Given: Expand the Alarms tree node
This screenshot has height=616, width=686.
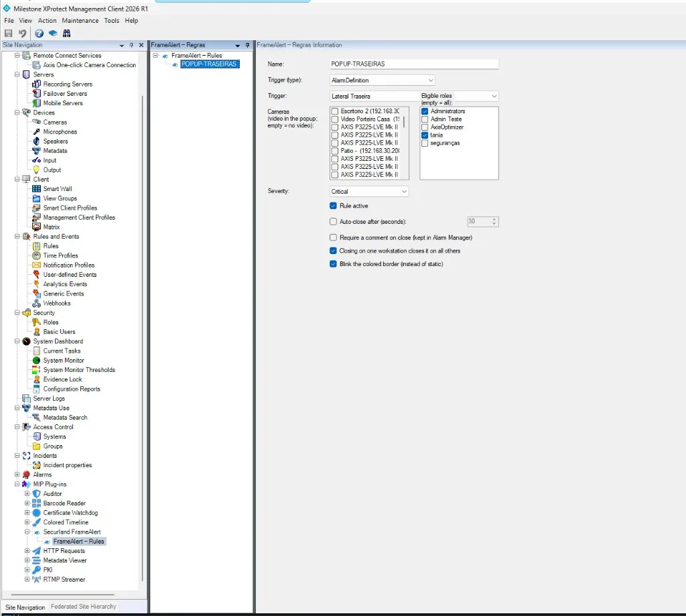Looking at the screenshot, I should (17, 475).
